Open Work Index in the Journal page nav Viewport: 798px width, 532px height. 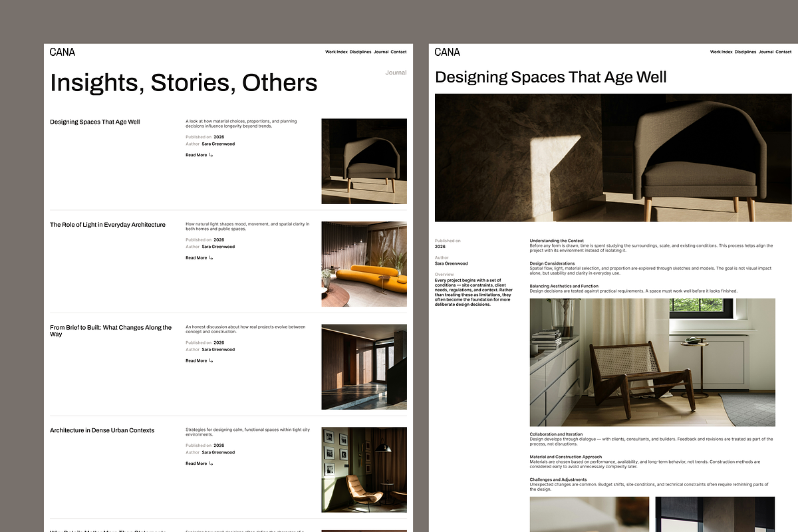point(336,52)
